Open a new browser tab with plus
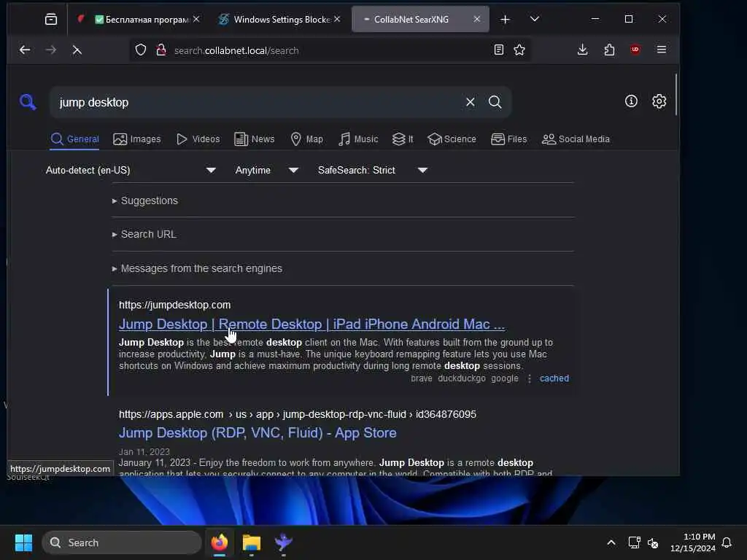 tap(505, 19)
